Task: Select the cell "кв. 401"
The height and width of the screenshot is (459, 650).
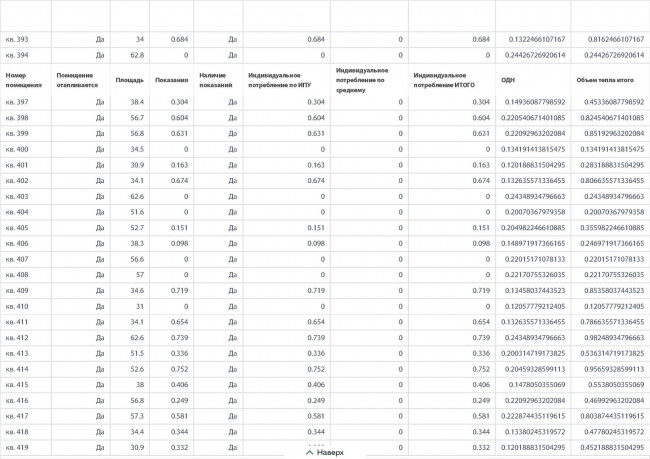Action: coord(17,165)
